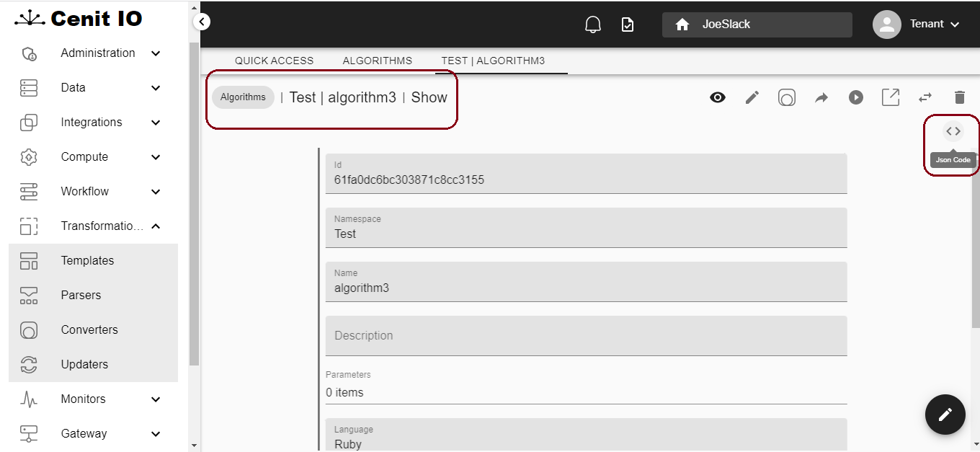Click the open-in-new-window export icon
980x452 pixels.
(891, 97)
